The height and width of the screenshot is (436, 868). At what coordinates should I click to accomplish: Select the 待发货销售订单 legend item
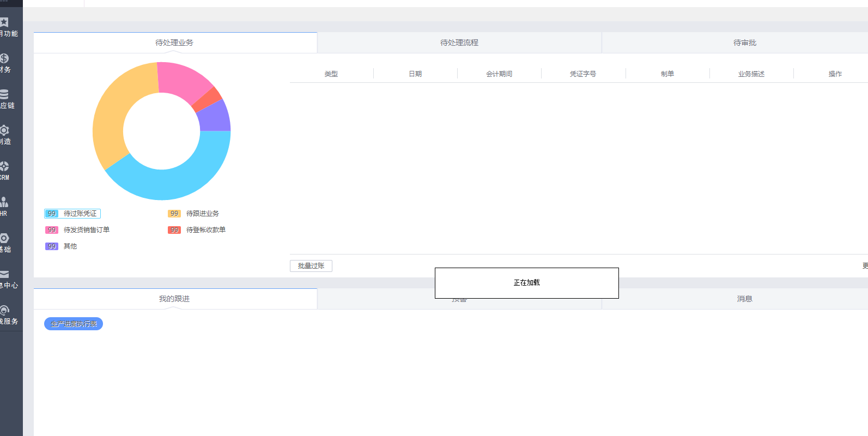point(77,230)
